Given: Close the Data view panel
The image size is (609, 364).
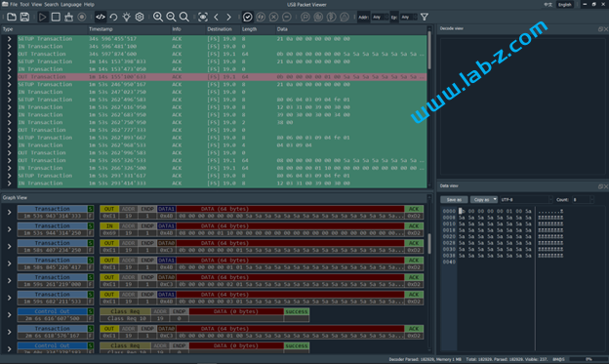Looking at the screenshot, I should tap(605, 186).
